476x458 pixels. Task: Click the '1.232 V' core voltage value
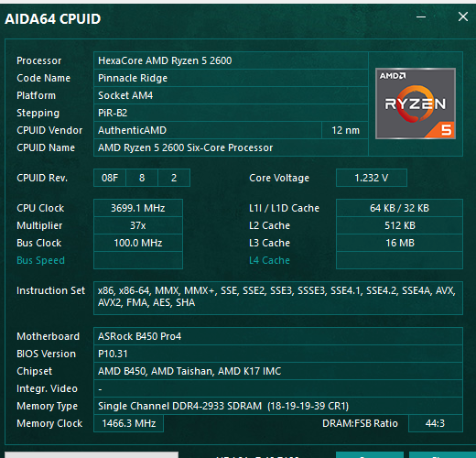click(372, 178)
